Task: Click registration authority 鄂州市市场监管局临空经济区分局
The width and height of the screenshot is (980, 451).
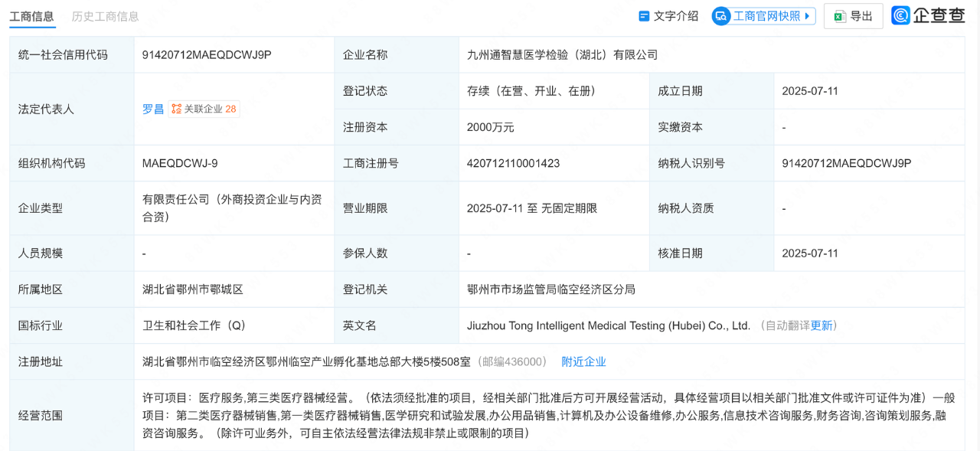Action: click(551, 289)
